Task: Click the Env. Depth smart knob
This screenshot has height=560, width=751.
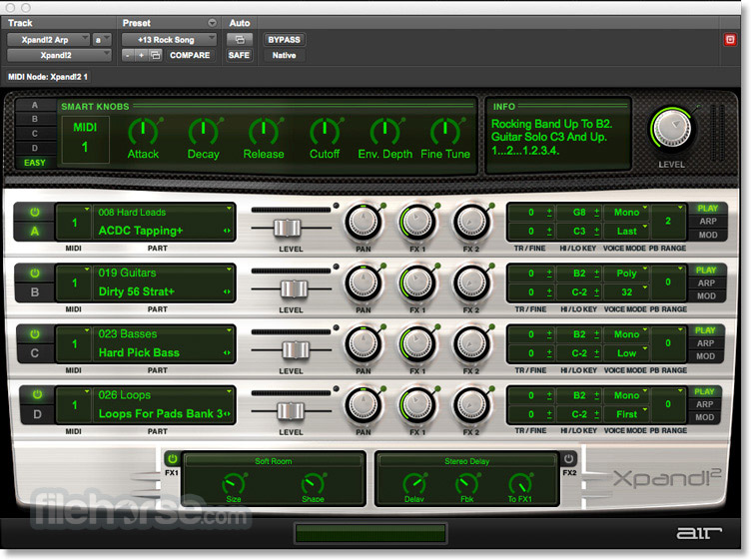Action: (384, 131)
